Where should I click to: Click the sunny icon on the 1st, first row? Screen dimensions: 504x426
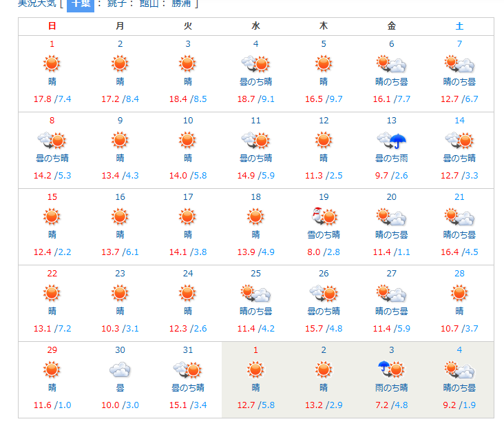pyautogui.click(x=52, y=64)
